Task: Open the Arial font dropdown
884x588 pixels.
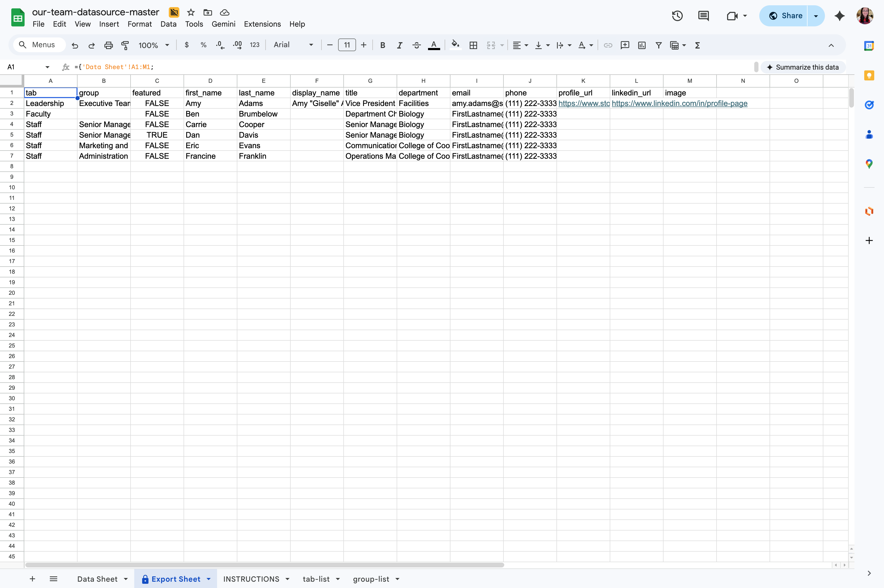Action: tap(293, 45)
